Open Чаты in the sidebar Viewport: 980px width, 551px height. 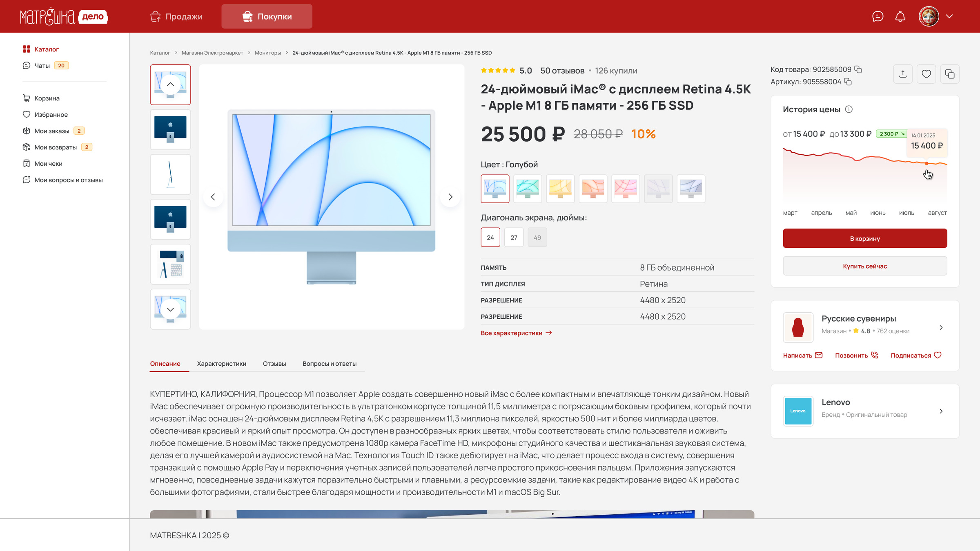coord(45,65)
